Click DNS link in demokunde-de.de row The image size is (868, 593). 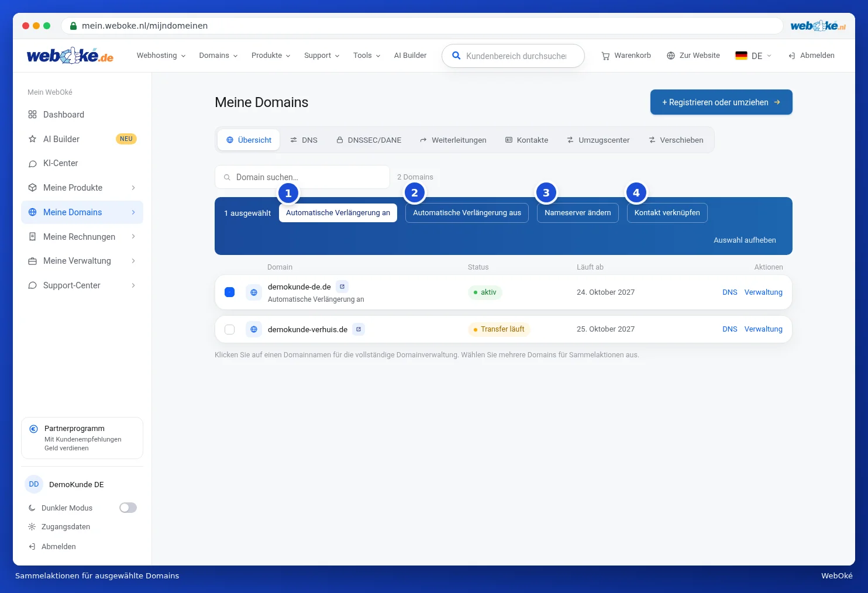[730, 292]
